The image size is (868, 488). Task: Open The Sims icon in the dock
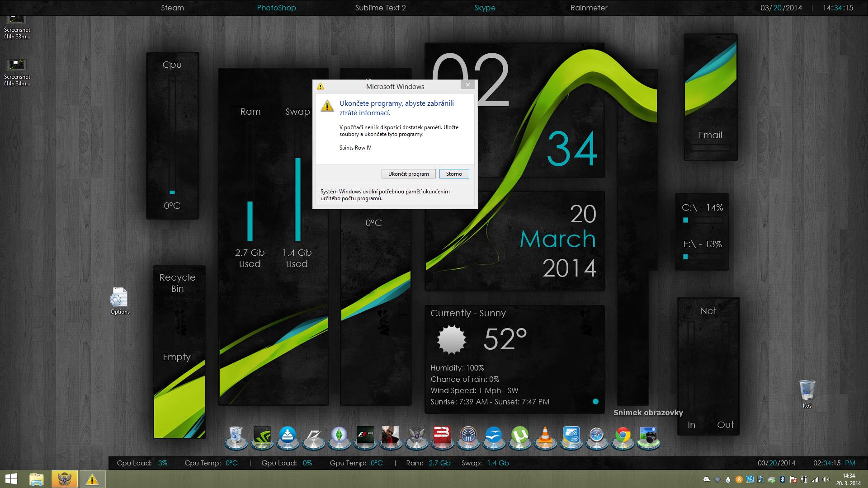[339, 436]
